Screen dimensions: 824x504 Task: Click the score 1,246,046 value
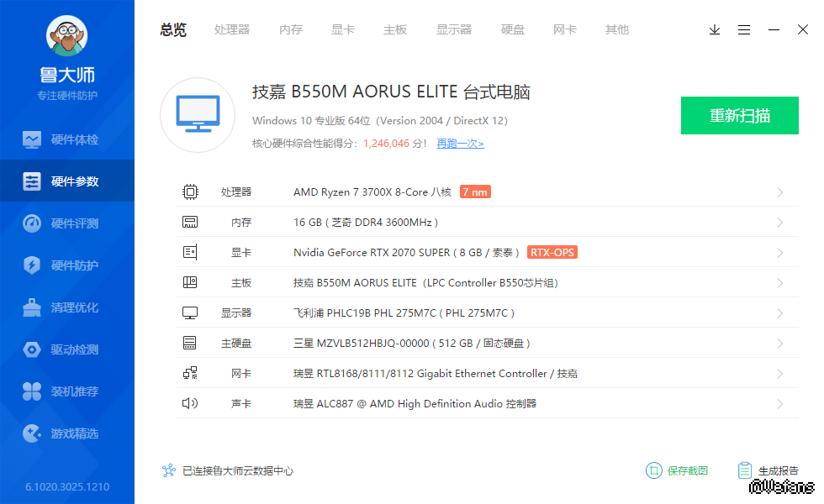tap(386, 144)
